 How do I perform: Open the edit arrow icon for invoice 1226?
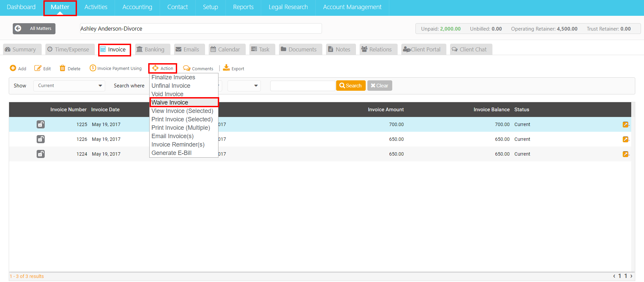[626, 139]
